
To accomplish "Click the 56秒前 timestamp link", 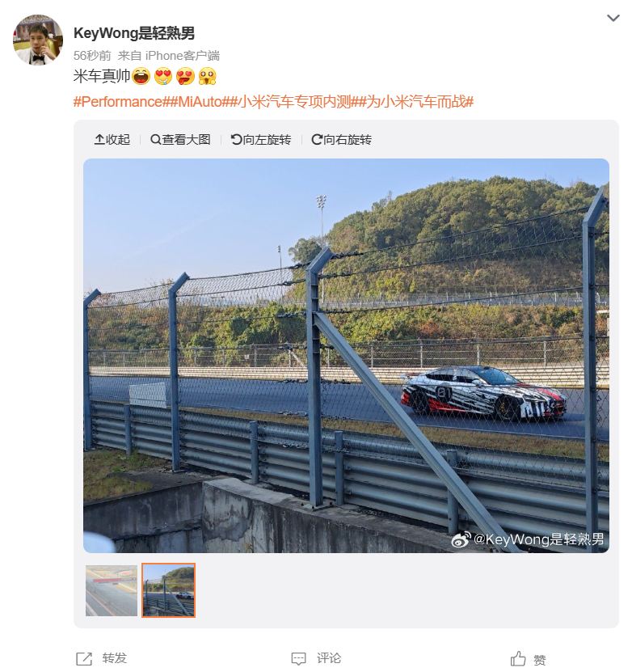I will [x=92, y=56].
